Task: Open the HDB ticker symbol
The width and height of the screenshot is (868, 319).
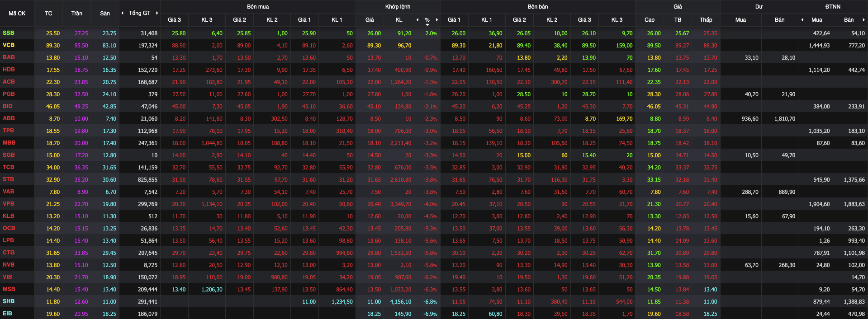Action: click(x=9, y=70)
